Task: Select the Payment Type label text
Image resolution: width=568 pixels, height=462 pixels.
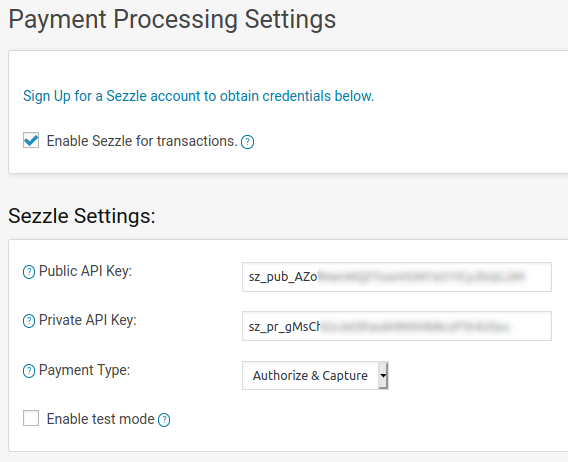Action: point(84,370)
